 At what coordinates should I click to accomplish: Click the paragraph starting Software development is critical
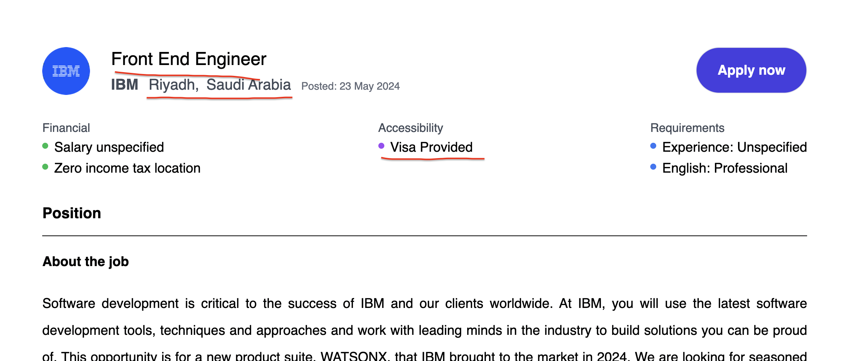point(425,328)
